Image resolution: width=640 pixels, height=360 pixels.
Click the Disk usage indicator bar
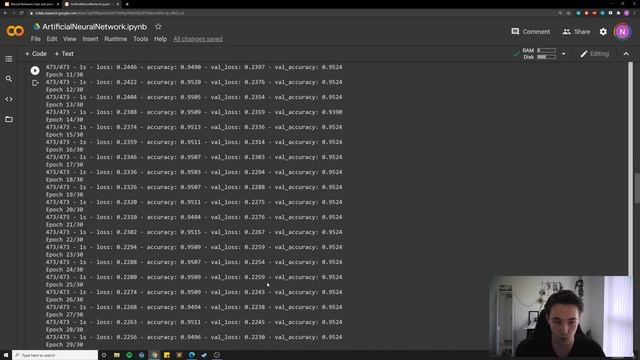point(547,57)
